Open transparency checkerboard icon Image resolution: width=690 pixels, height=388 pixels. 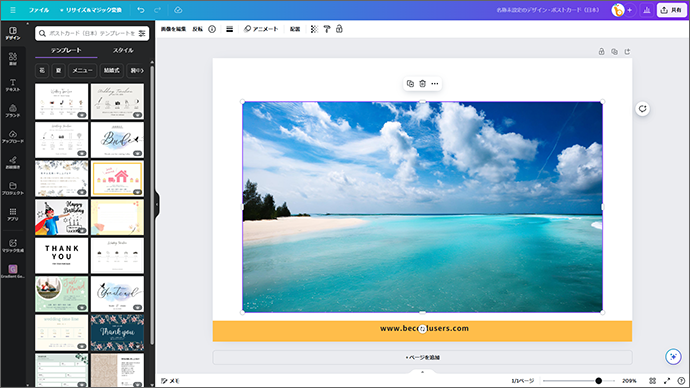click(x=314, y=29)
